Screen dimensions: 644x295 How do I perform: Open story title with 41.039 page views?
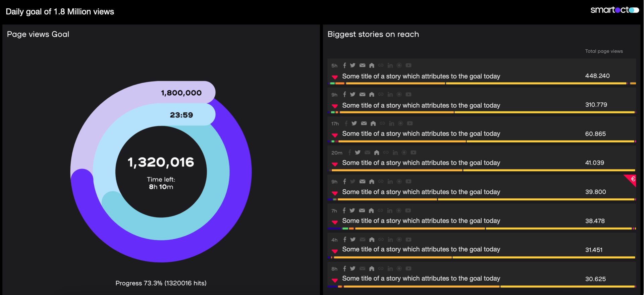point(421,163)
